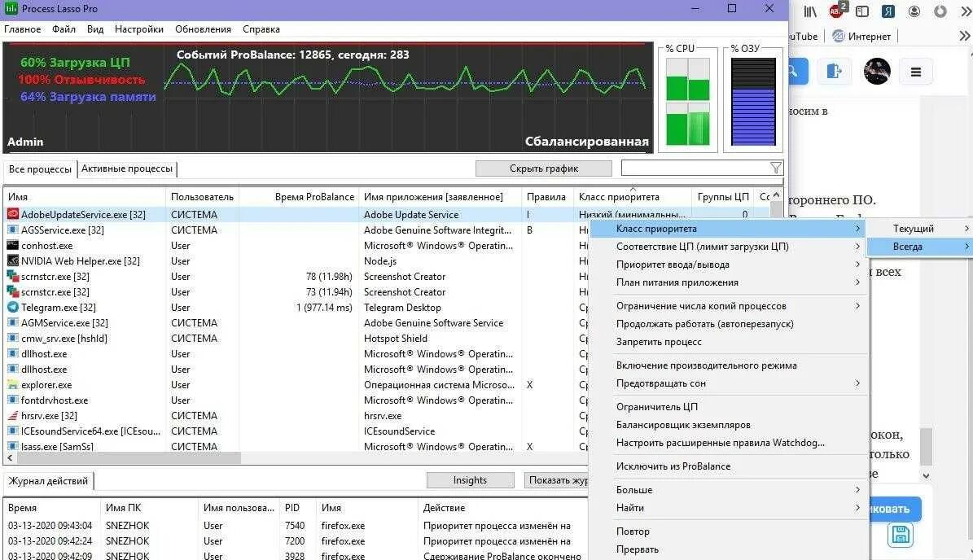Open the Настройки menu
The width and height of the screenshot is (973, 560).
(139, 29)
